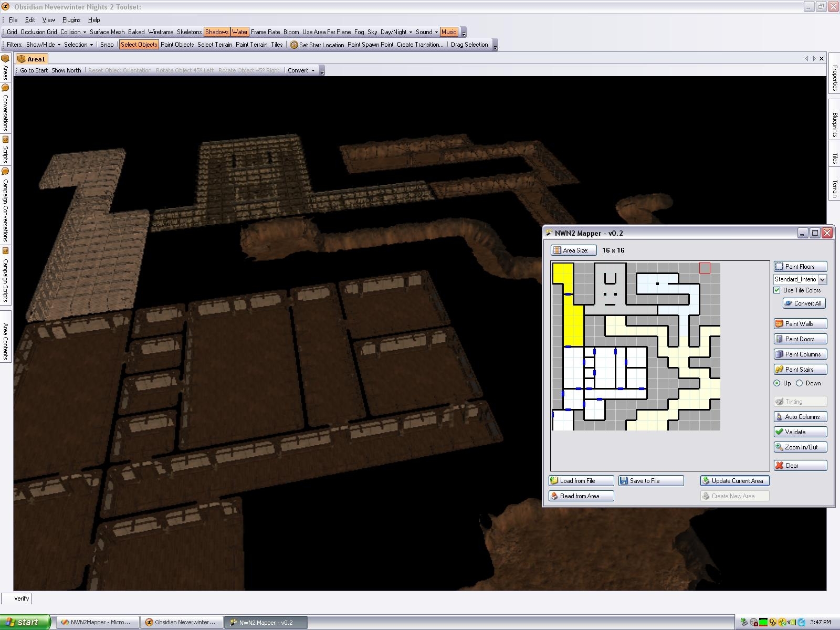Viewport: 840px width, 630px height.
Task: Open the Convert dropdown in area toolbar
Action: [x=301, y=70]
